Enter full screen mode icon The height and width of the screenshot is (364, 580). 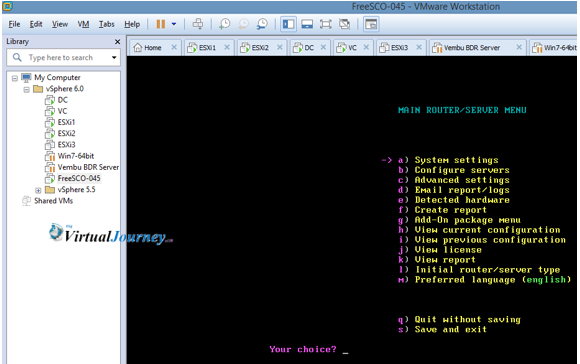point(326,24)
